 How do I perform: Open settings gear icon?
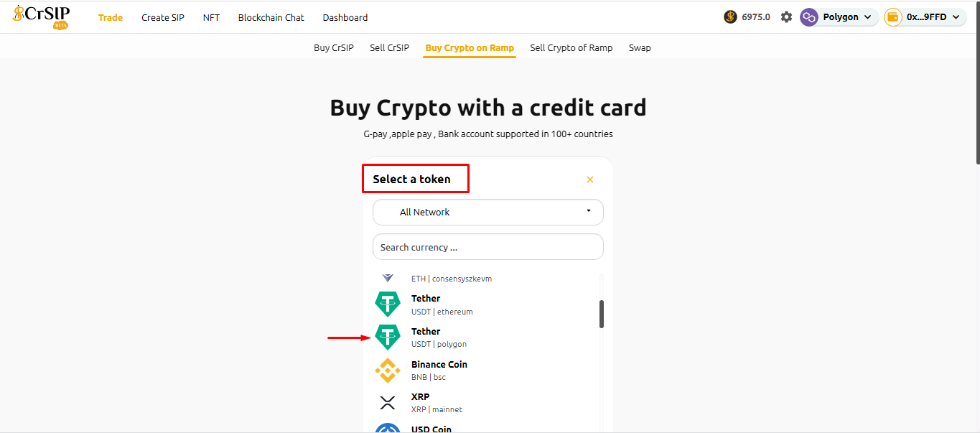pos(786,17)
